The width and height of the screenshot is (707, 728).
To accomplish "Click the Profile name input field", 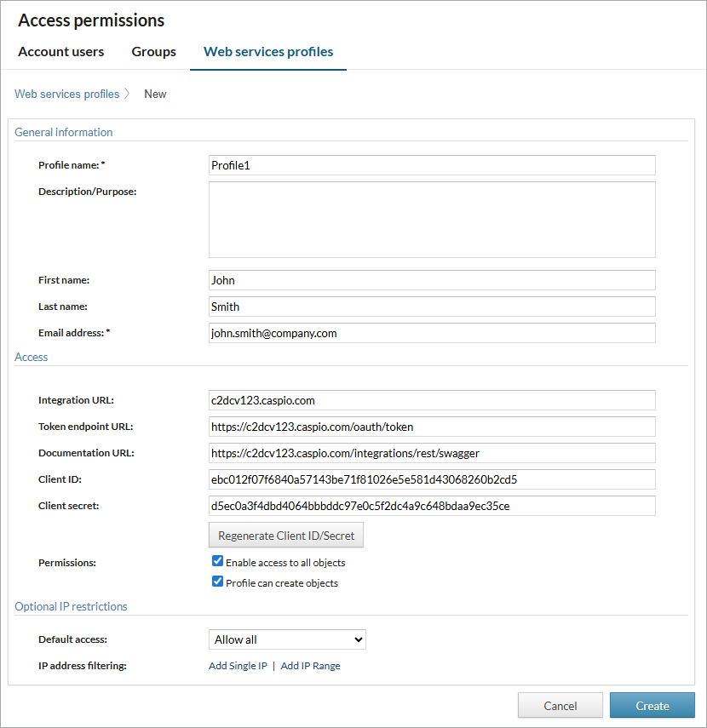I will [x=432, y=165].
